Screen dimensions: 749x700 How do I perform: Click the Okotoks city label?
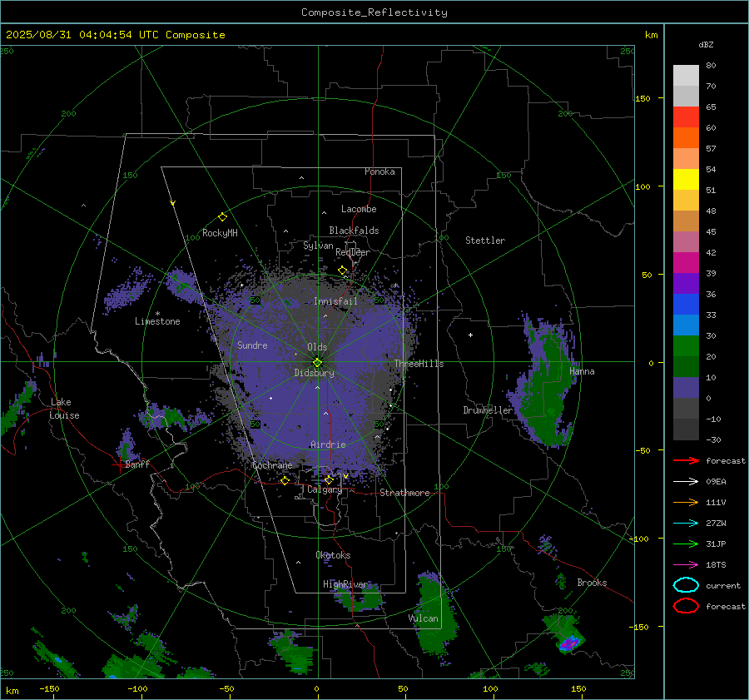click(x=333, y=555)
